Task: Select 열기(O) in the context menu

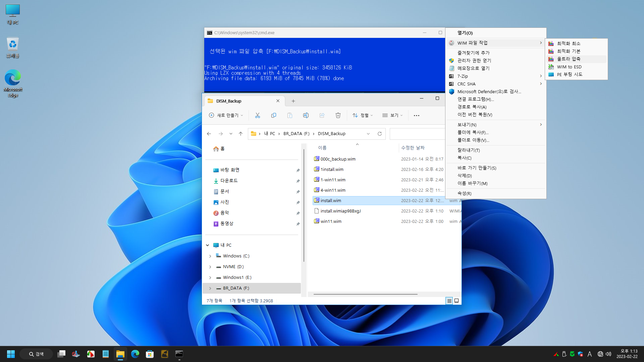Action: (x=496, y=33)
